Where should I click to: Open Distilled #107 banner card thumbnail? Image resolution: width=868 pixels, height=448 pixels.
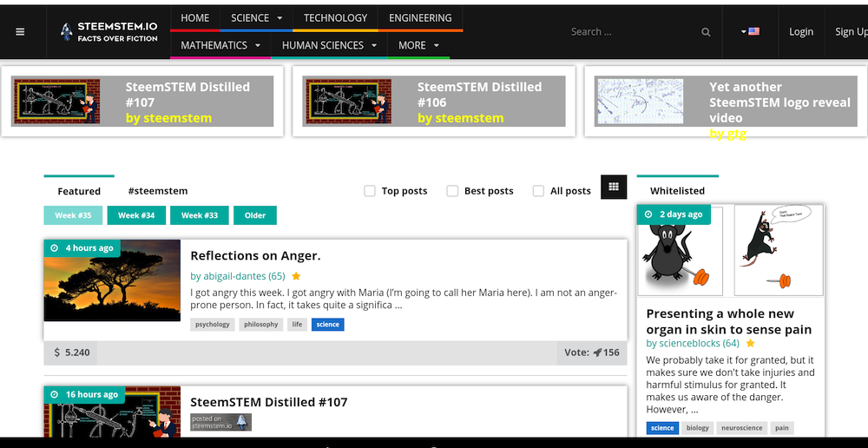[x=56, y=102]
